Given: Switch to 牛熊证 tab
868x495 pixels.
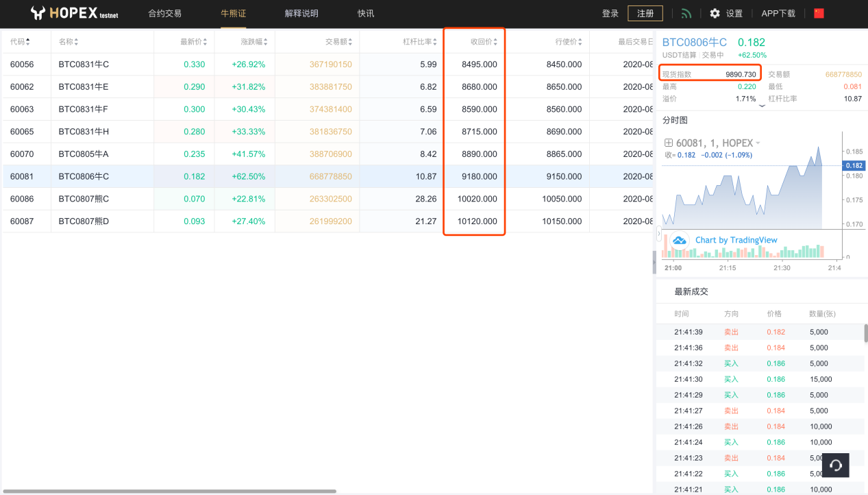Looking at the screenshot, I should pyautogui.click(x=233, y=14).
